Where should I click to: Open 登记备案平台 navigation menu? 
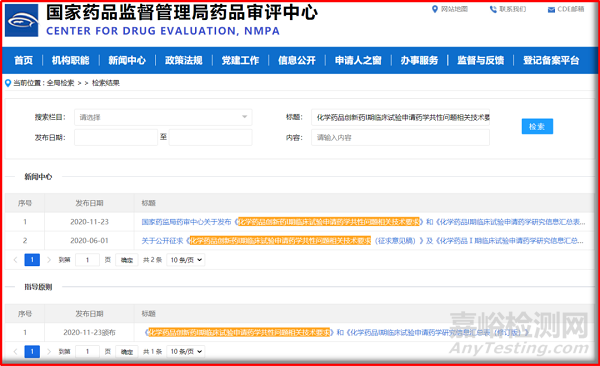coord(551,60)
